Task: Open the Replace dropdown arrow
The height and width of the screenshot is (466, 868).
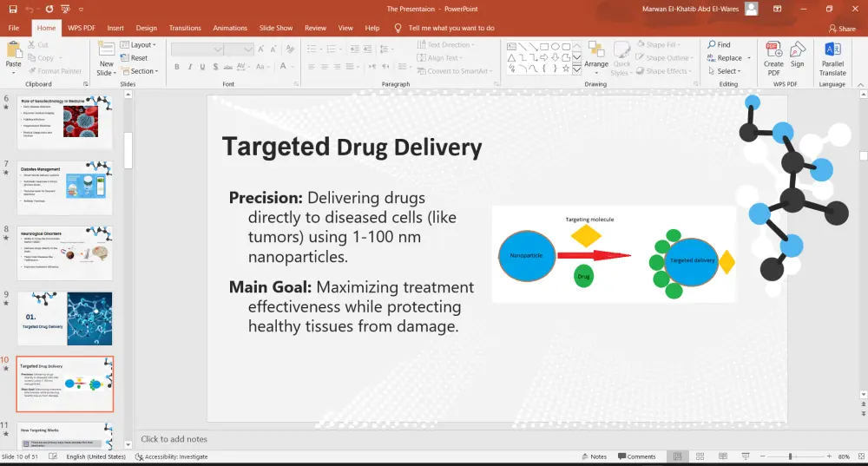Action: tap(749, 57)
